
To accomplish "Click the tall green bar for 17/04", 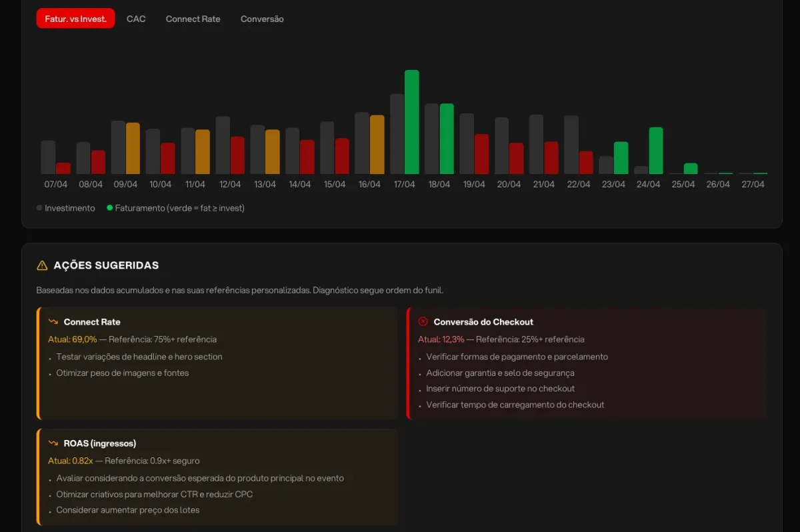I will click(412, 122).
